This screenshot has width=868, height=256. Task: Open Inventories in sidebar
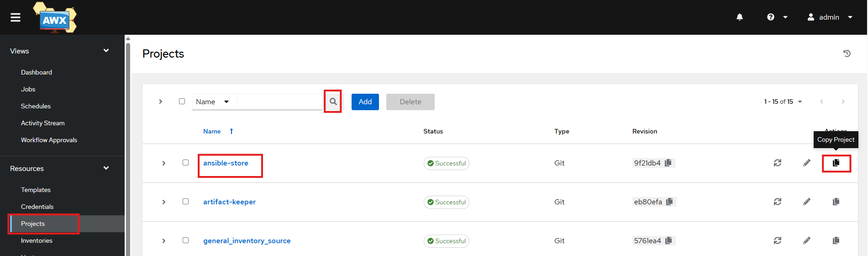point(37,240)
